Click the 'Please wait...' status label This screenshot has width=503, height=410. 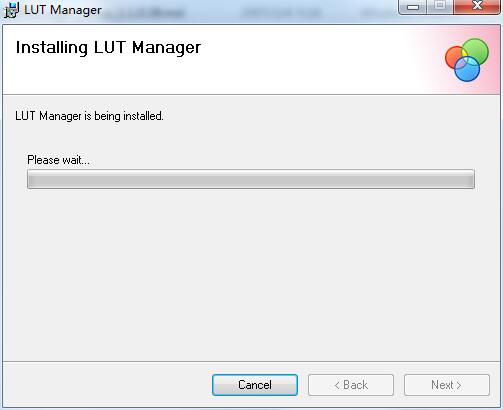pyautogui.click(x=58, y=160)
